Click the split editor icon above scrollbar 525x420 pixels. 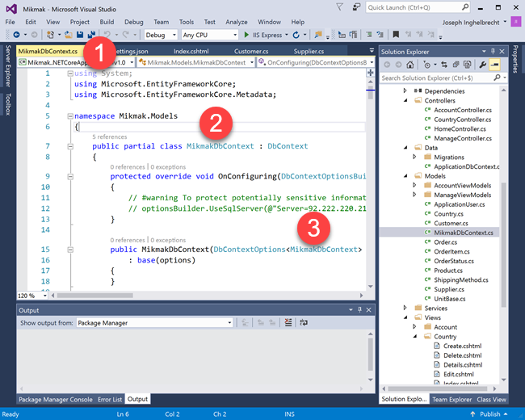click(x=371, y=73)
